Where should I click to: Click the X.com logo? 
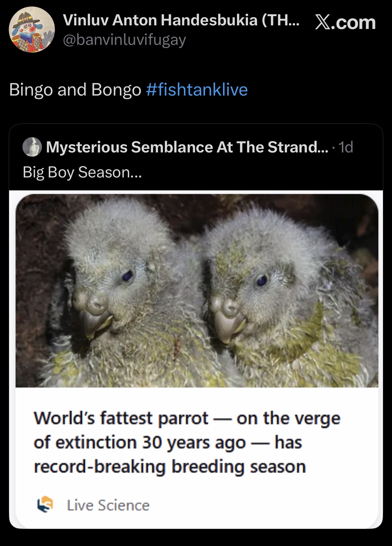(x=345, y=23)
